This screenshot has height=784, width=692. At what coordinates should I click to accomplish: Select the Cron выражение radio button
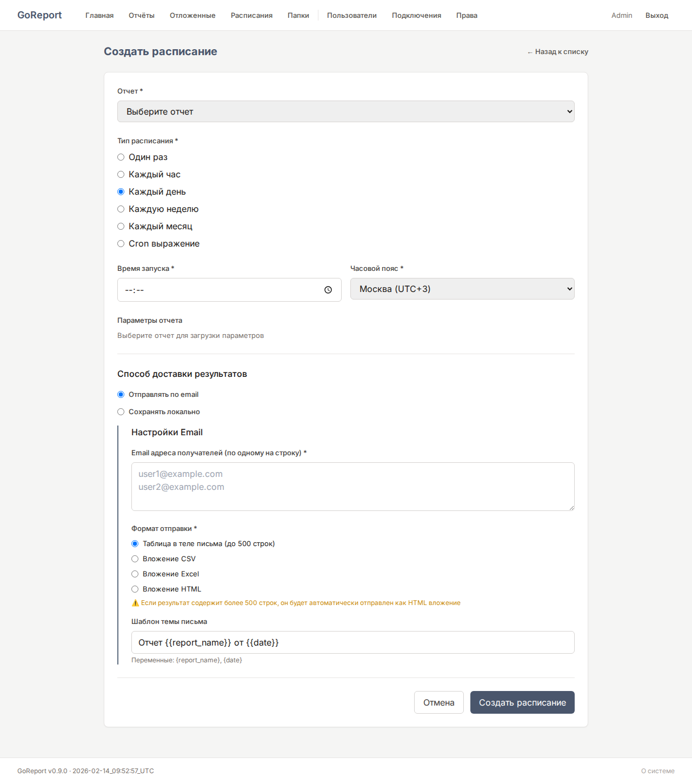[x=121, y=244]
